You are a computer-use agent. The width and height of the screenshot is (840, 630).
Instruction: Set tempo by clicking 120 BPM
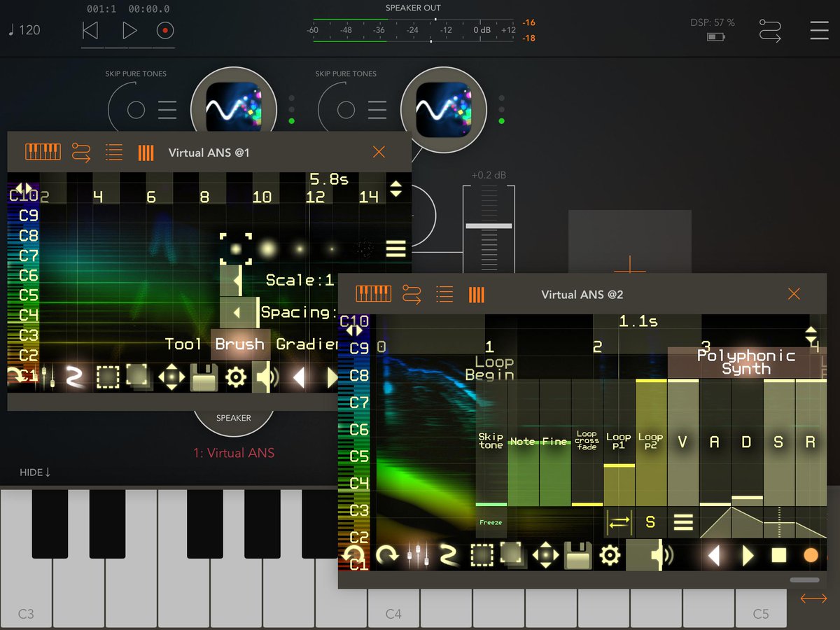[x=24, y=30]
